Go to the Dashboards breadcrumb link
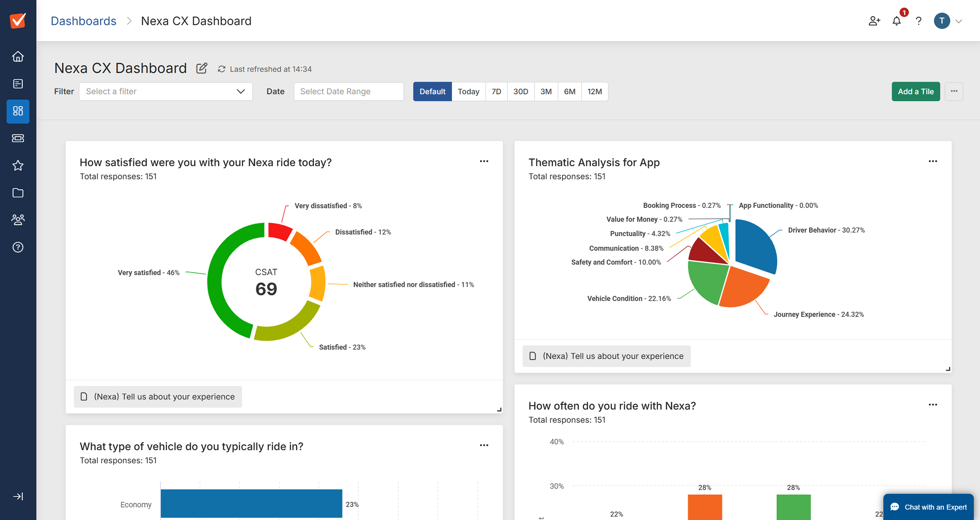Screen dimensions: 980x520 coord(83,21)
